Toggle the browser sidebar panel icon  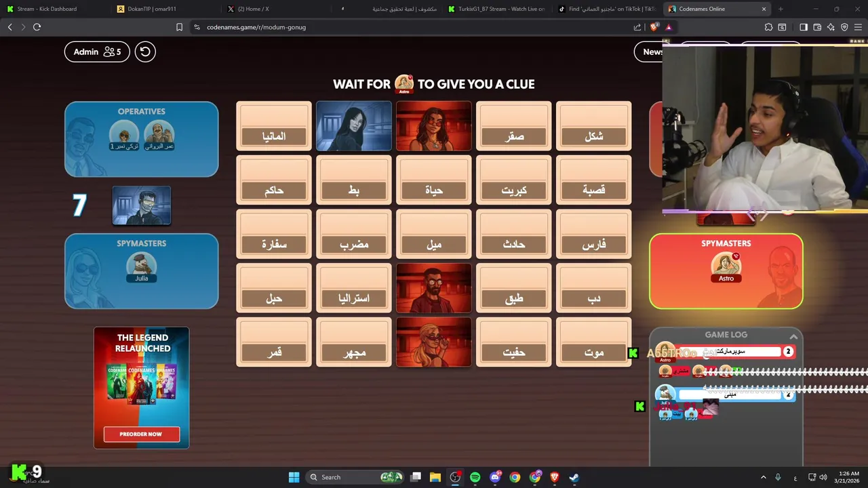[804, 27]
